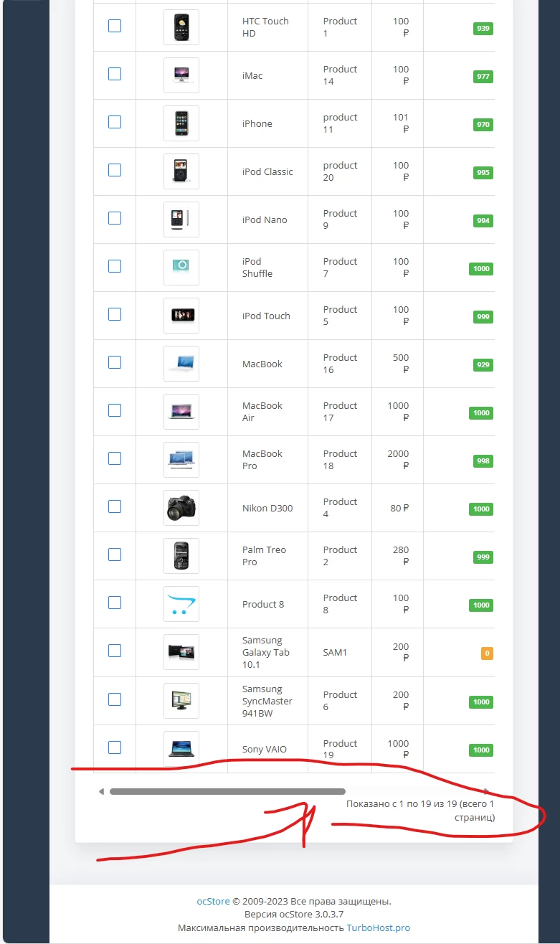Tick the iMac row checkbox
Image resolution: width=560 pixels, height=944 pixels.
click(x=115, y=74)
